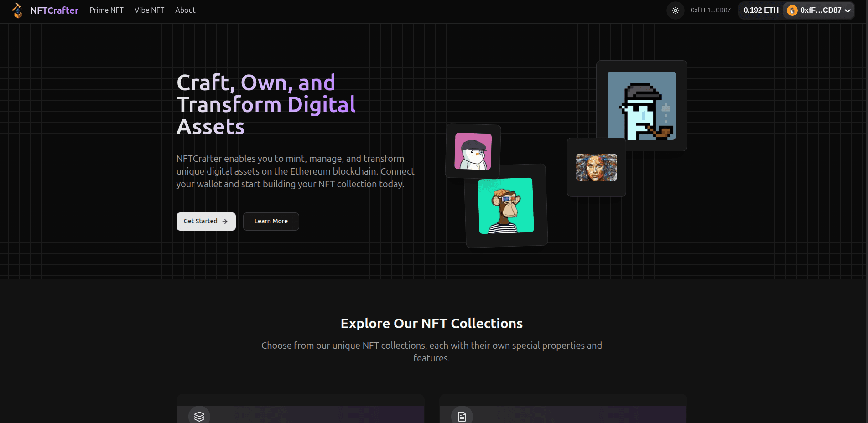
Task: Toggle light/dark theme with the sun icon
Action: tap(675, 10)
